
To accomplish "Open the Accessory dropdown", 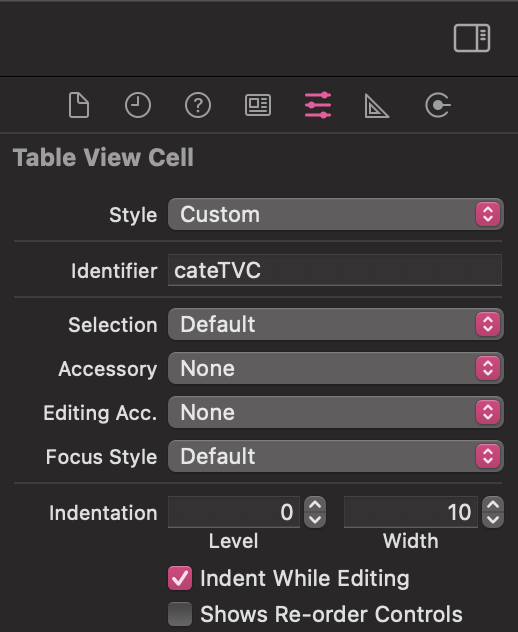I will pos(335,368).
